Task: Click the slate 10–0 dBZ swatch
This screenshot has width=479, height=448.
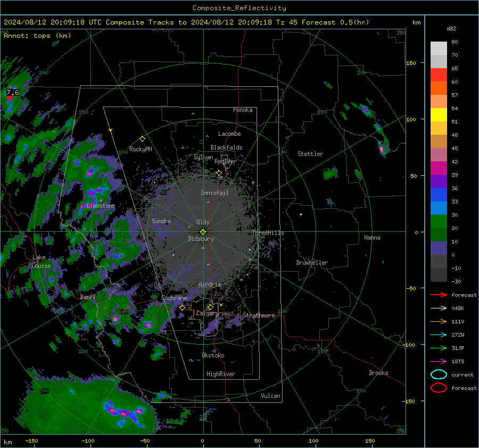Action: (x=439, y=248)
